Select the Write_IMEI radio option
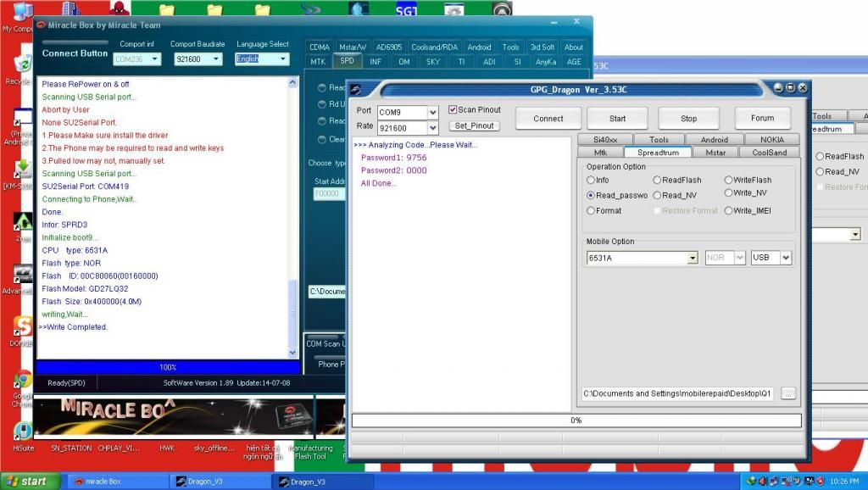Viewport: 868px width, 490px height. pyautogui.click(x=728, y=211)
